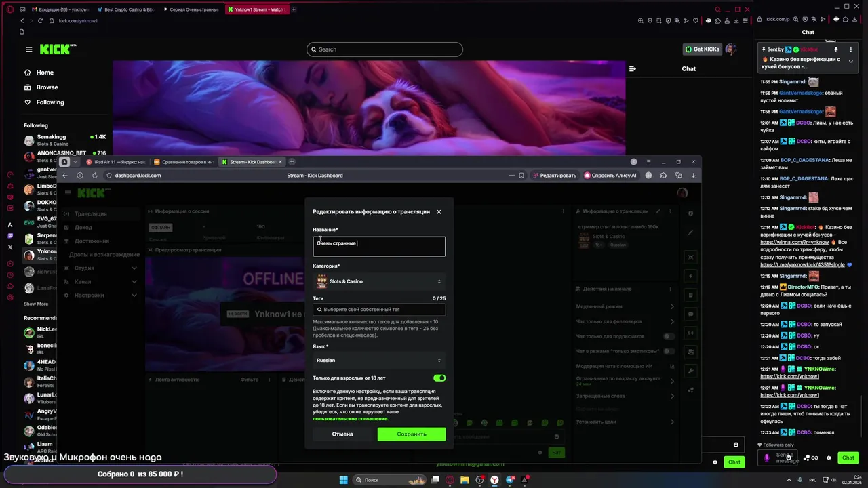Open File Explorer from taskbar

click(465, 480)
